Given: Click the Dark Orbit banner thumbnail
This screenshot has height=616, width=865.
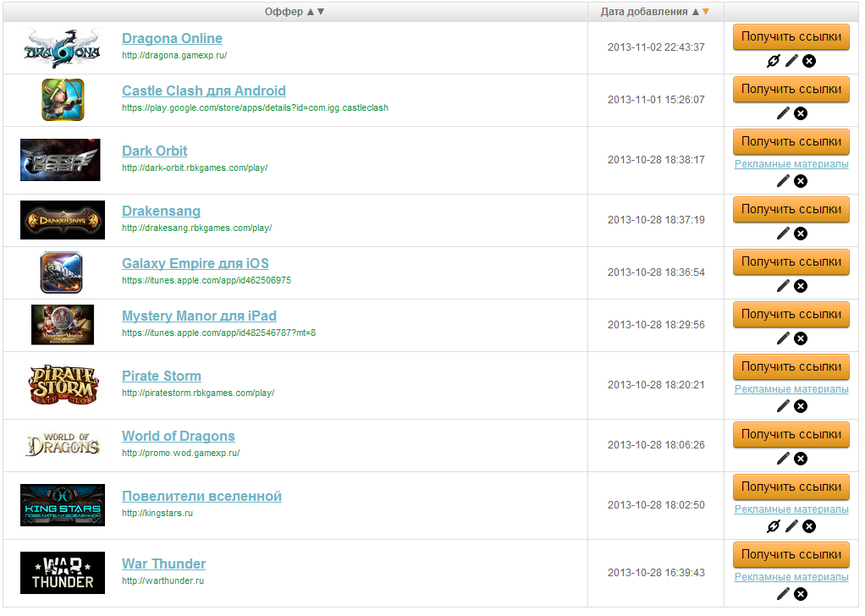Looking at the screenshot, I should [60, 160].
